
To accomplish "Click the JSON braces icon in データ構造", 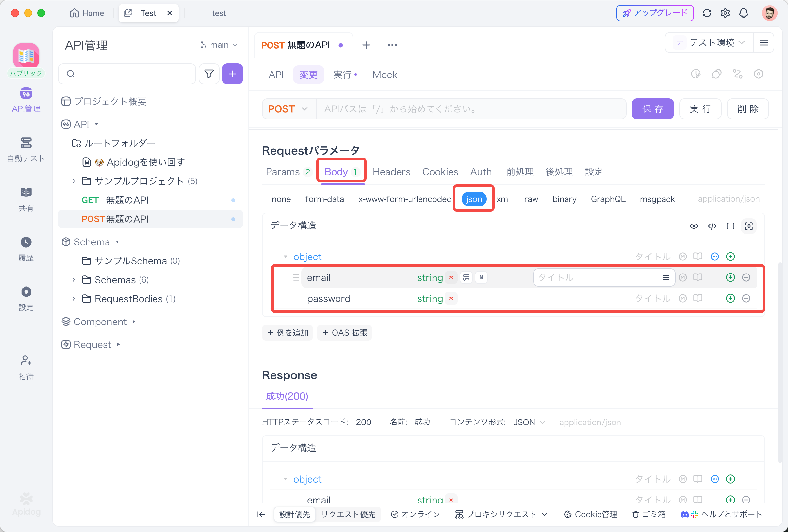I will coord(730,226).
